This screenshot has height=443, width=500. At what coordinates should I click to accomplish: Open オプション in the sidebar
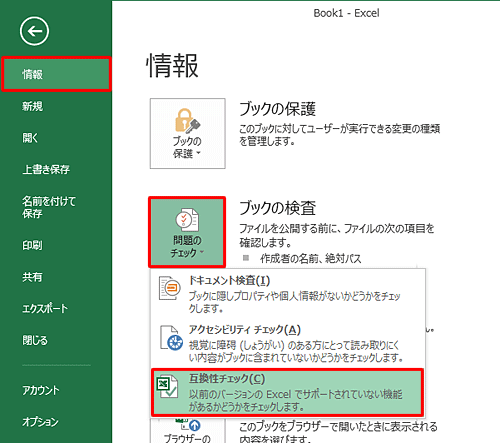[40, 422]
